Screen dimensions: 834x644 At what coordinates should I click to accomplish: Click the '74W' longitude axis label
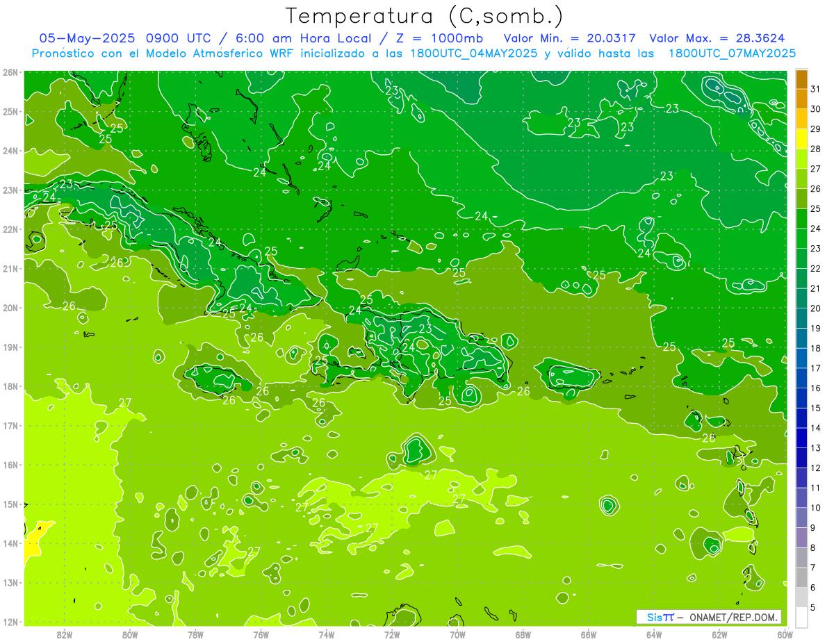coord(327,634)
